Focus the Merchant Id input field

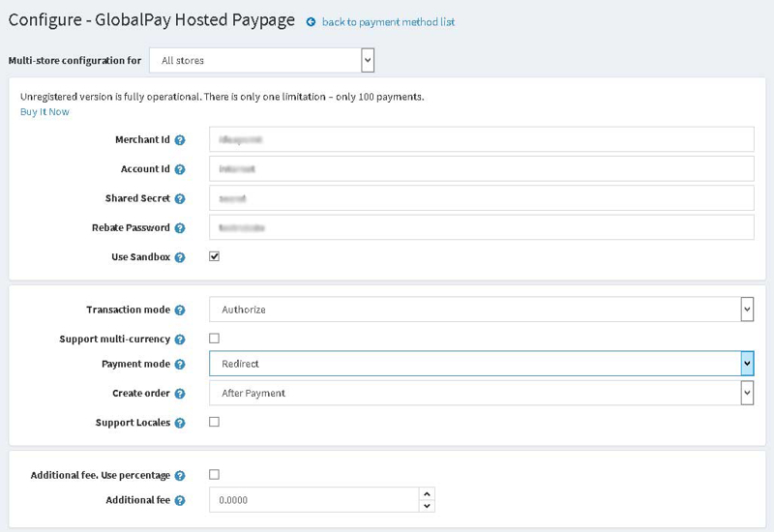pos(481,139)
